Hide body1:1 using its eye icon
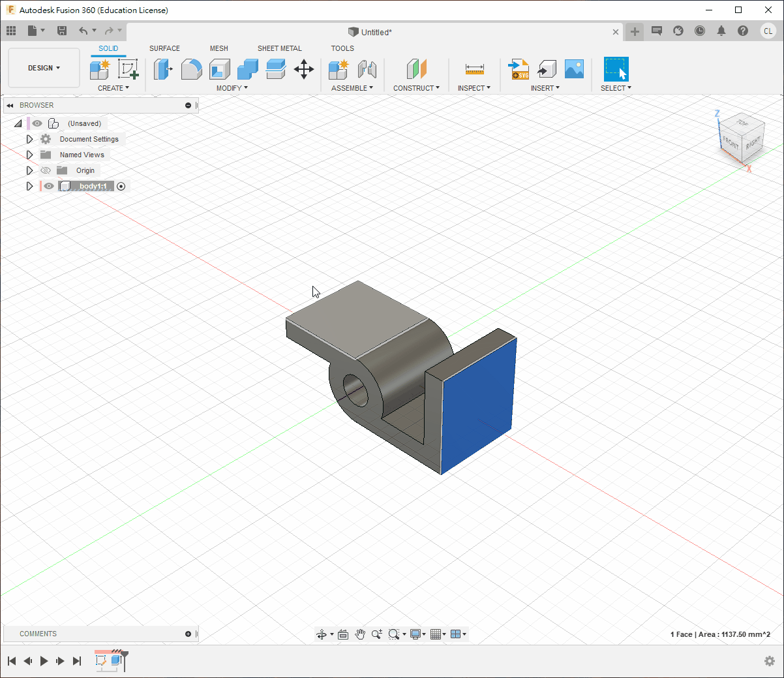 (x=49, y=186)
